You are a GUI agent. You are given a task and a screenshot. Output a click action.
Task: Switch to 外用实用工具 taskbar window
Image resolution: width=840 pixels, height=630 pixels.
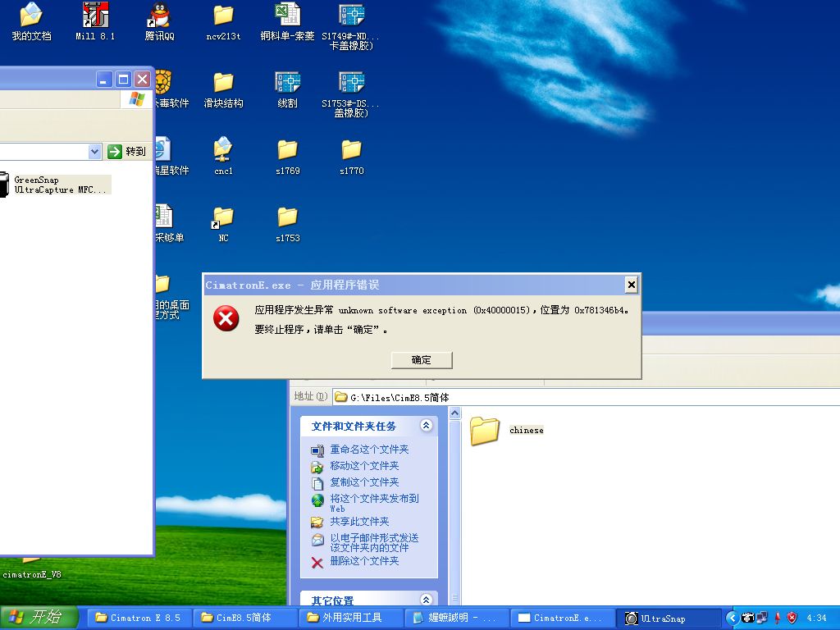(349, 618)
